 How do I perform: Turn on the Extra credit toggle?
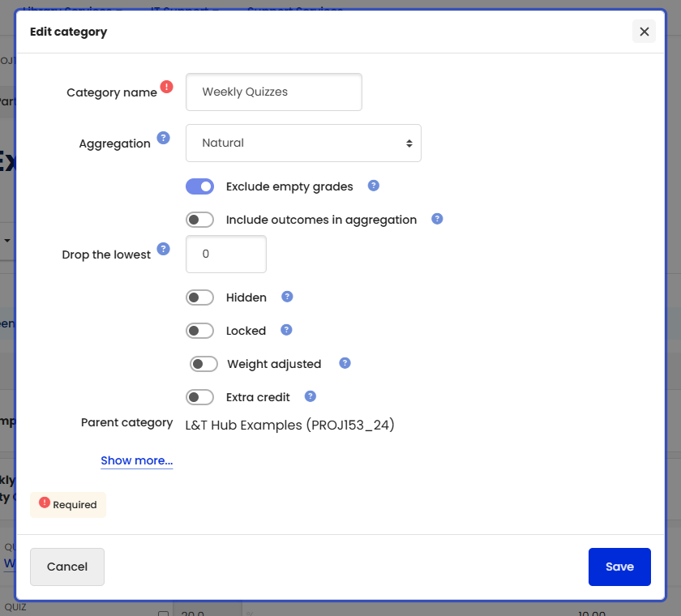click(199, 396)
